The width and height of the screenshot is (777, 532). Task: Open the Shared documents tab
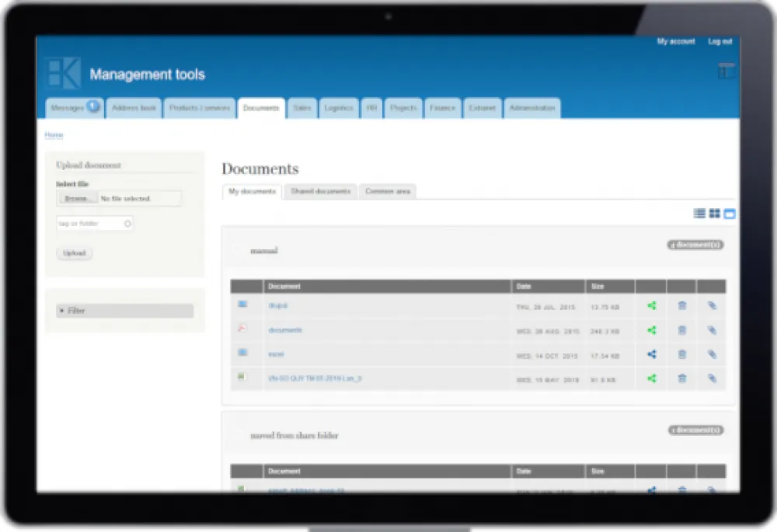321,191
